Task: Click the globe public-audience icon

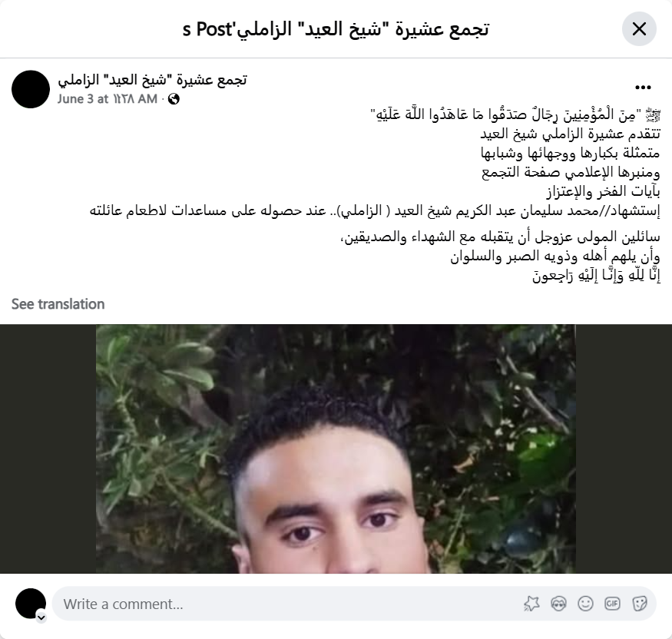Action: (x=174, y=99)
